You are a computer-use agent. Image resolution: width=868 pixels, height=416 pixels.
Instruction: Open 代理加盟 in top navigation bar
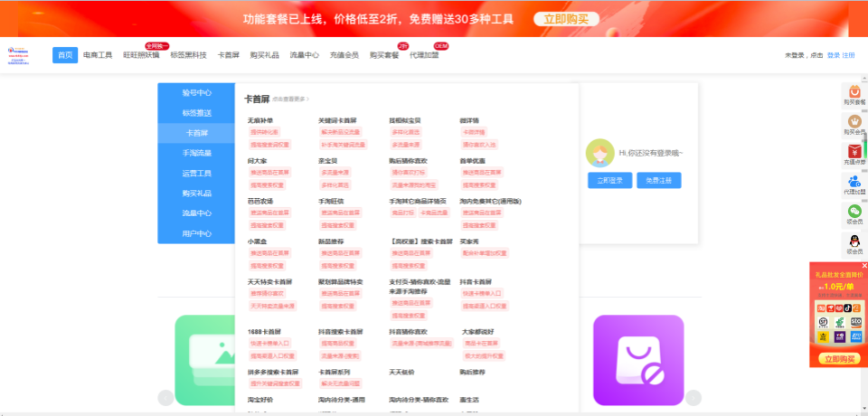click(424, 55)
